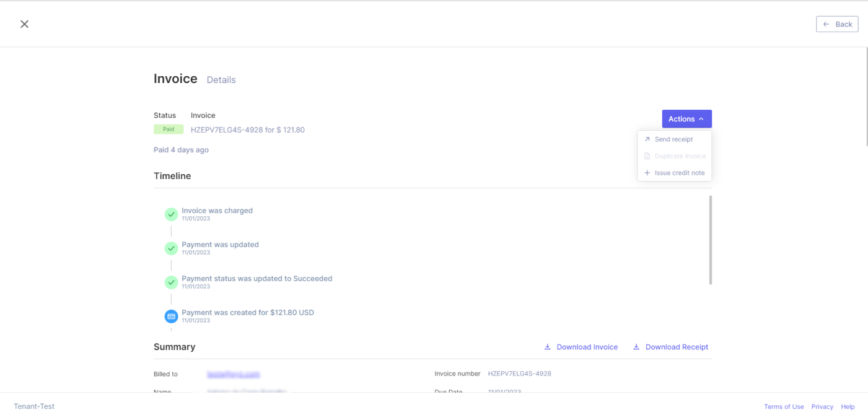Click the Summary section heading

tap(174, 347)
